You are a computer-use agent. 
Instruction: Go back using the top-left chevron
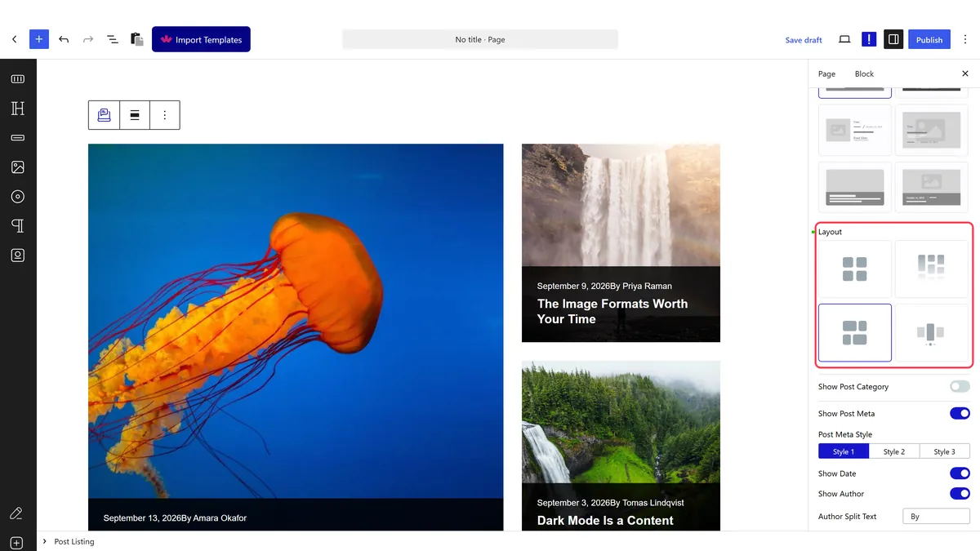pyautogui.click(x=15, y=39)
